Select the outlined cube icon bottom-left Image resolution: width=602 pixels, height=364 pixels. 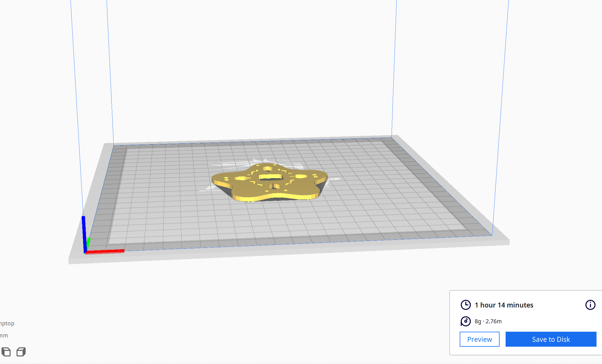pos(20,352)
